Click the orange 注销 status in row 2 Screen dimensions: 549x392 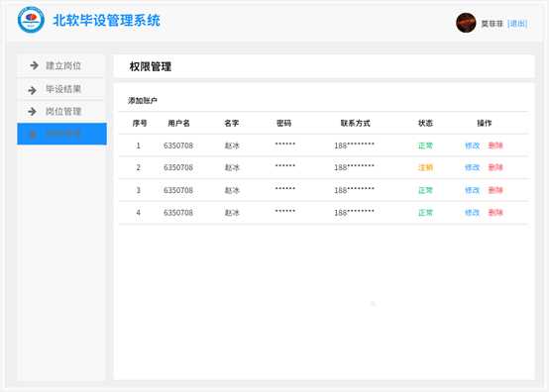click(x=425, y=167)
